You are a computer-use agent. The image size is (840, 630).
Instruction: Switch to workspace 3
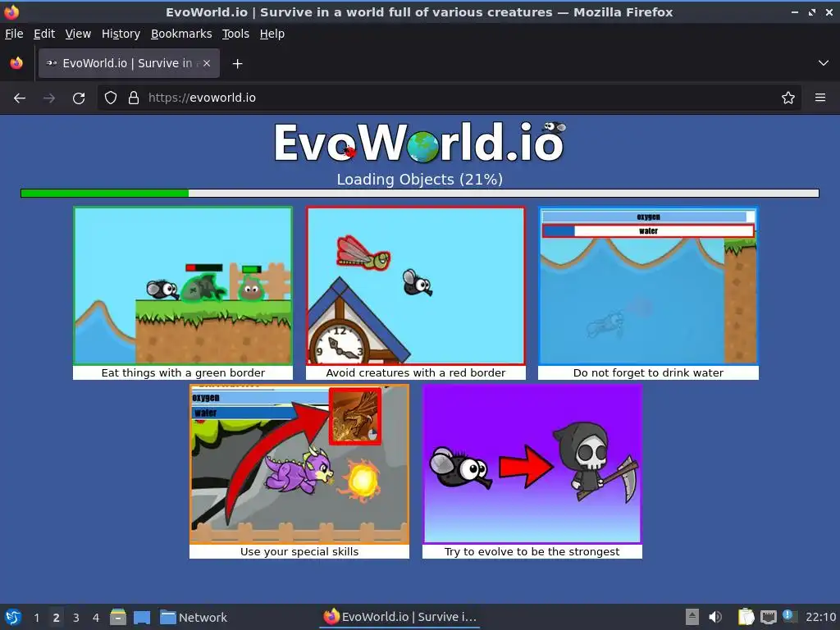[x=76, y=618]
